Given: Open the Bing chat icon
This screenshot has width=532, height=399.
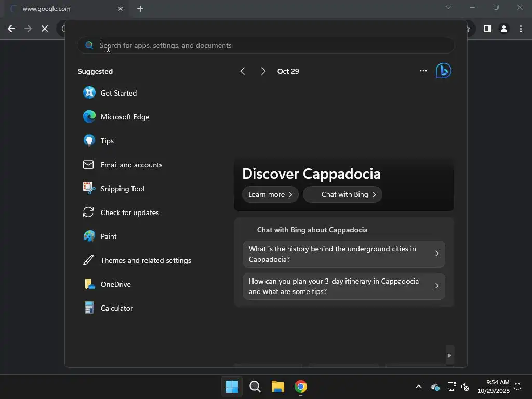Looking at the screenshot, I should 443,71.
